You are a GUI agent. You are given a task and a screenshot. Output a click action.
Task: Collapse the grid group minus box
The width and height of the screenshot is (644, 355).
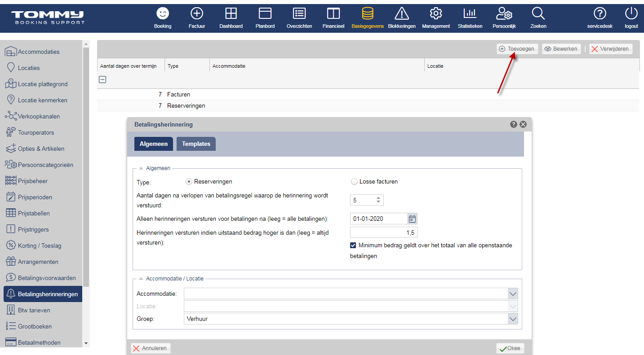[x=102, y=79]
